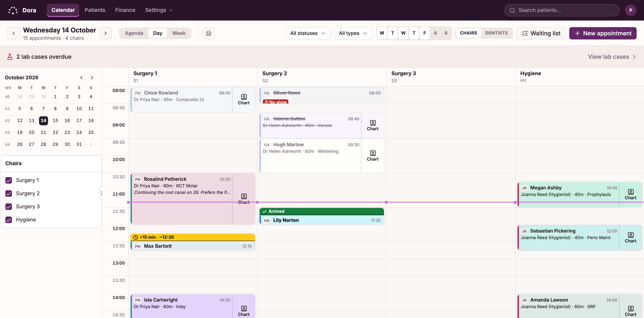644x318 pixels.
Task: Click the Dora logo icon
Action: pos(13,10)
